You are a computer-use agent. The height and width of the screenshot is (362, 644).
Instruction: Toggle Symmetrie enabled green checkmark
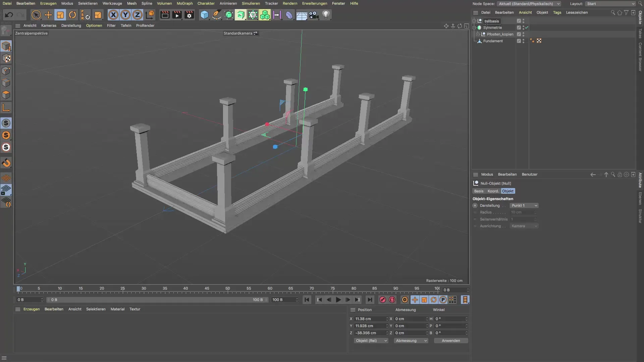pyautogui.click(x=527, y=27)
